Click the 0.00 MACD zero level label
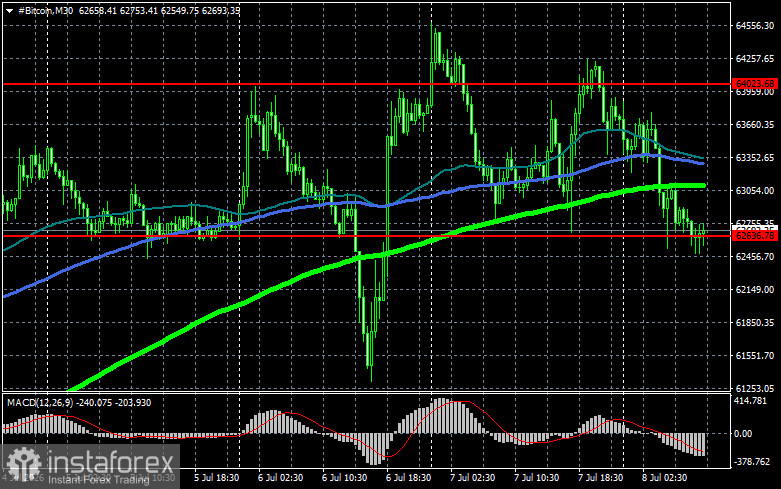The image size is (781, 489). (743, 434)
